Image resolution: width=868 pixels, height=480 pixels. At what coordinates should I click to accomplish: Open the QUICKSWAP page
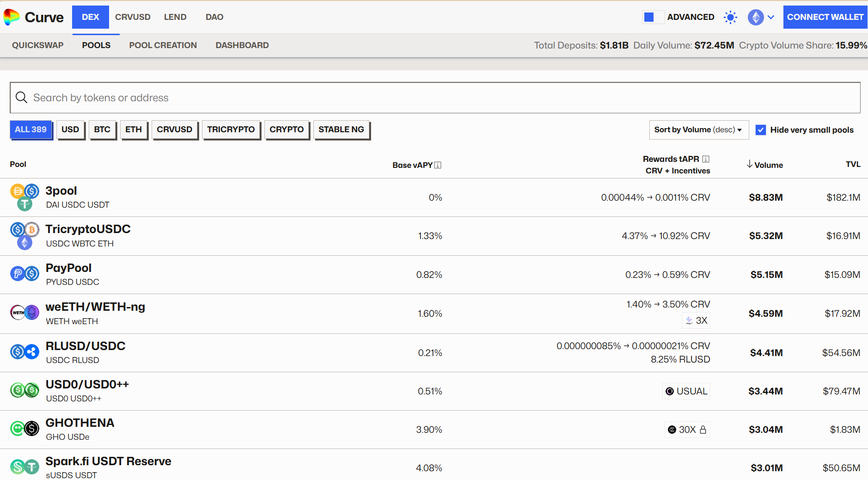tap(38, 45)
